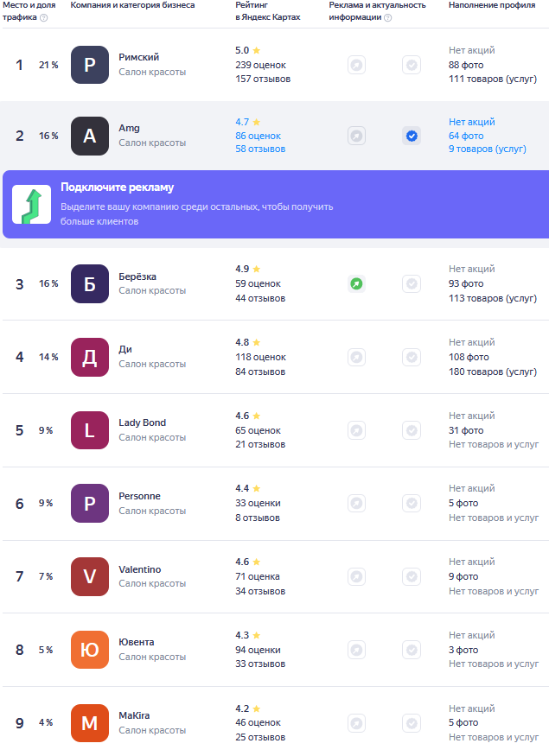The width and height of the screenshot is (549, 756).
Task: Click the verification checkmark in Ювента row
Action: [412, 650]
